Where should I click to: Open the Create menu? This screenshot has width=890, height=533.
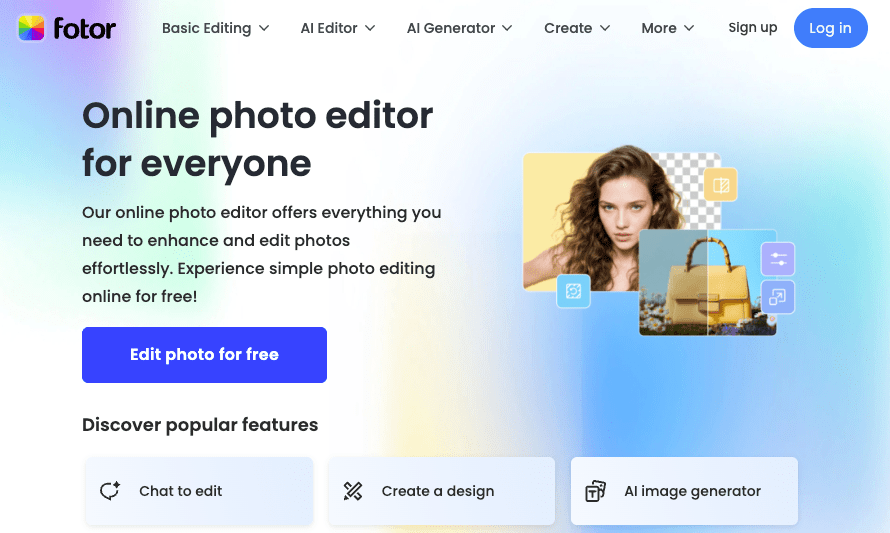[578, 28]
